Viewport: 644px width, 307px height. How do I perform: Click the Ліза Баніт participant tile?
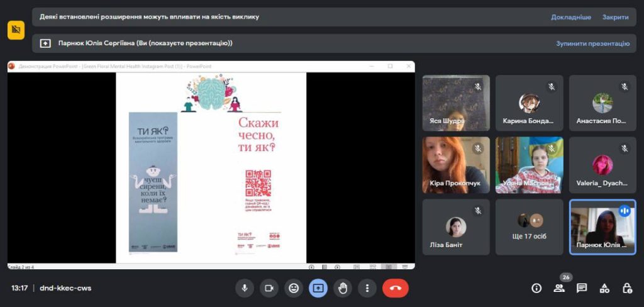[455, 226]
